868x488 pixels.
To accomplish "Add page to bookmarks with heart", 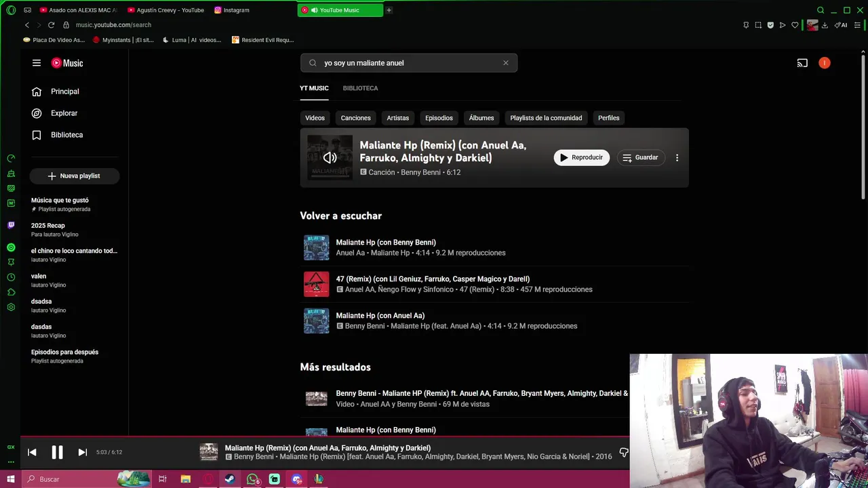I will click(795, 25).
